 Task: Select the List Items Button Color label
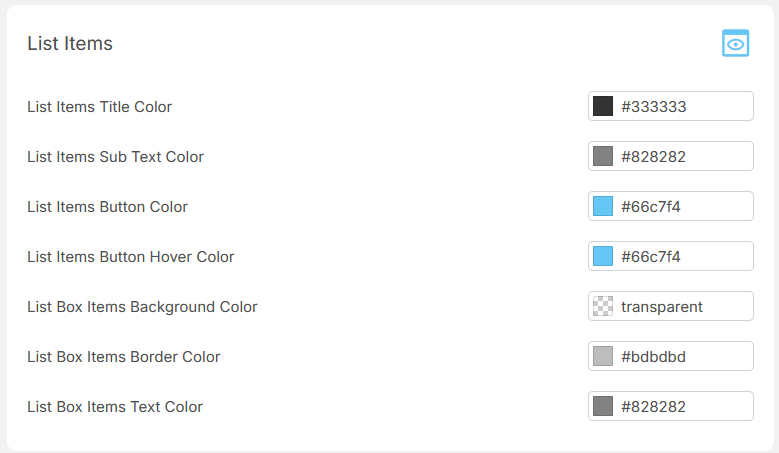(x=108, y=207)
